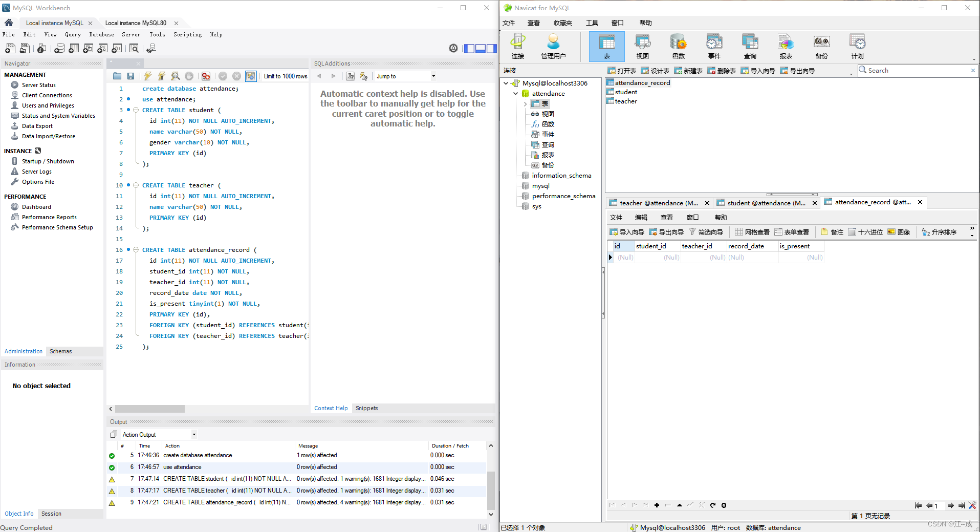Click Navicat Search input field
Viewport: 980px width, 532px height.
918,70
